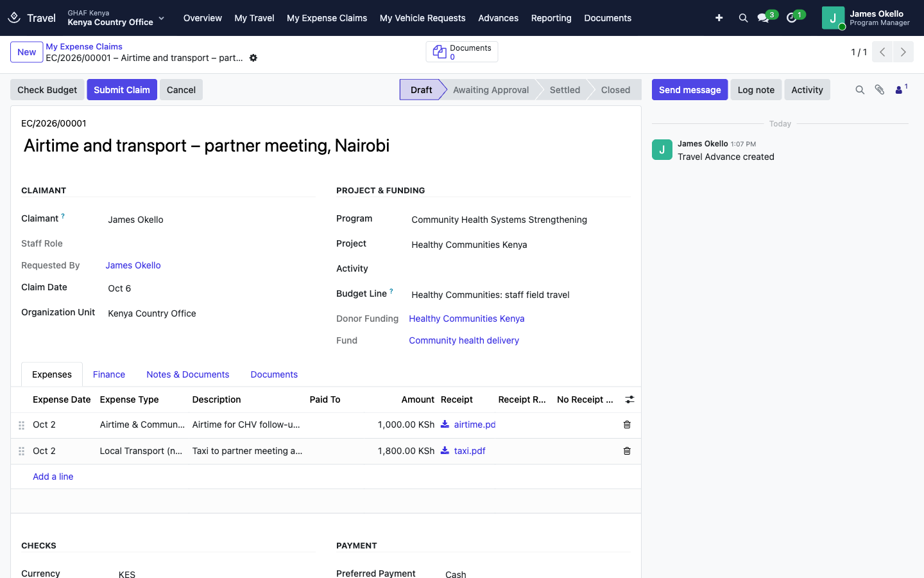This screenshot has height=578, width=924.
Task: Delete the Airtime expense line
Action: click(627, 425)
